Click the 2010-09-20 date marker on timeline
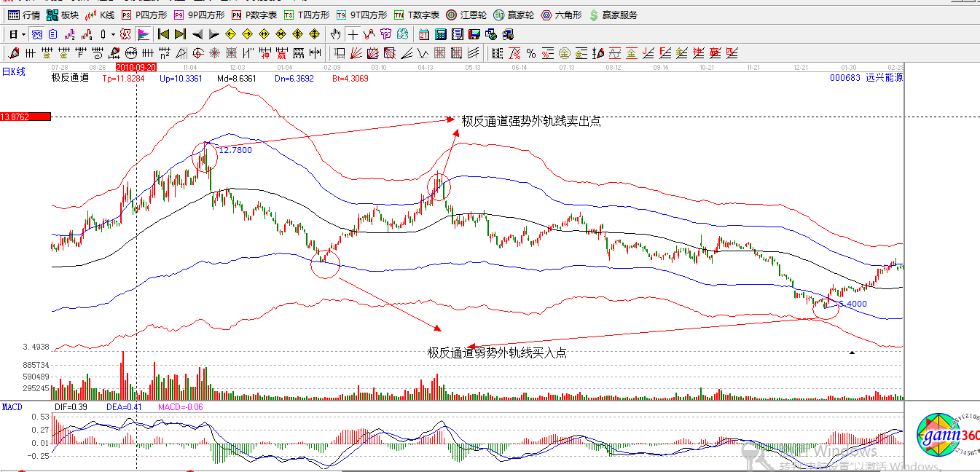The width and height of the screenshot is (980, 472). (x=137, y=67)
